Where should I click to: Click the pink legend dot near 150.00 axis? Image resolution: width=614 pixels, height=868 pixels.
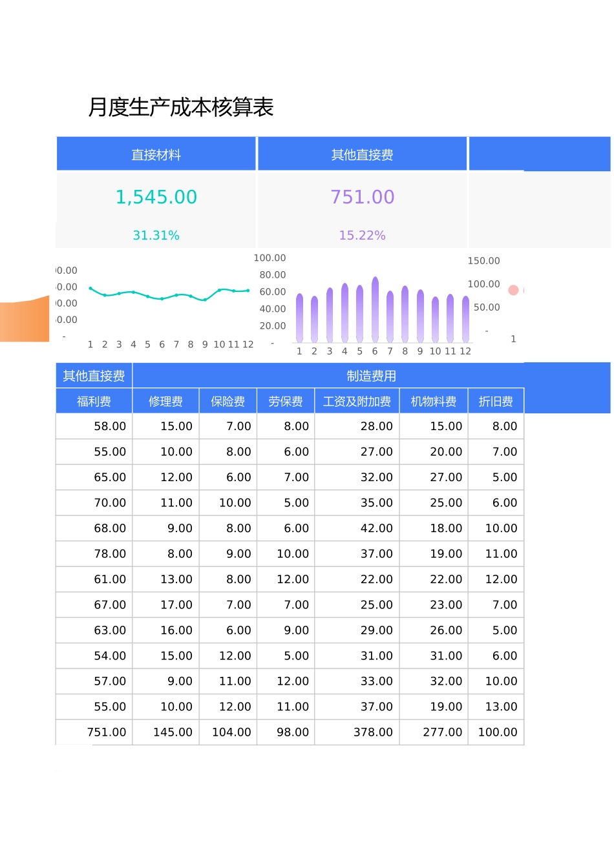click(514, 290)
